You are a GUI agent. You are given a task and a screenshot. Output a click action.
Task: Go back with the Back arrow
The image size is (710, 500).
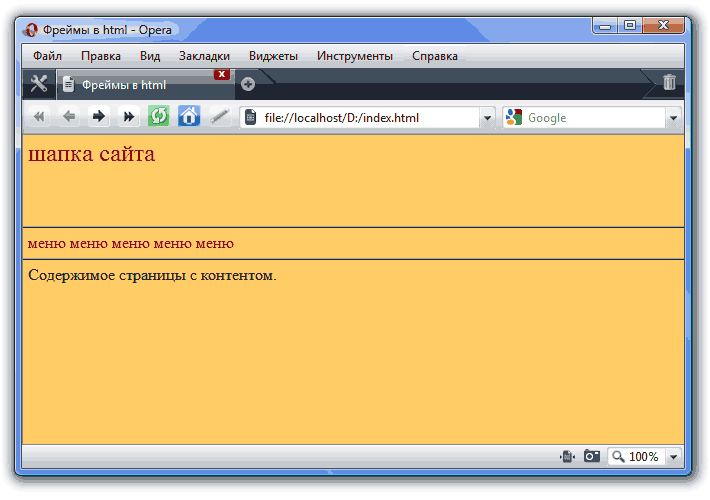69,117
